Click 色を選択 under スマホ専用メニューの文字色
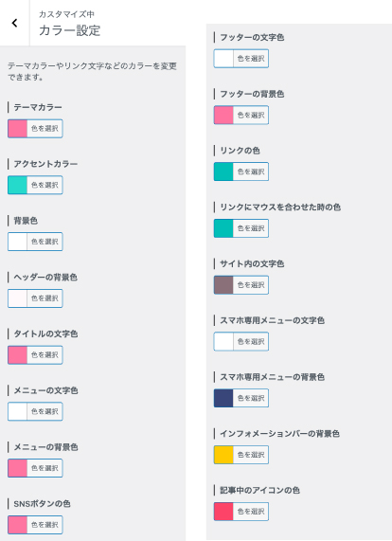 pos(251,342)
